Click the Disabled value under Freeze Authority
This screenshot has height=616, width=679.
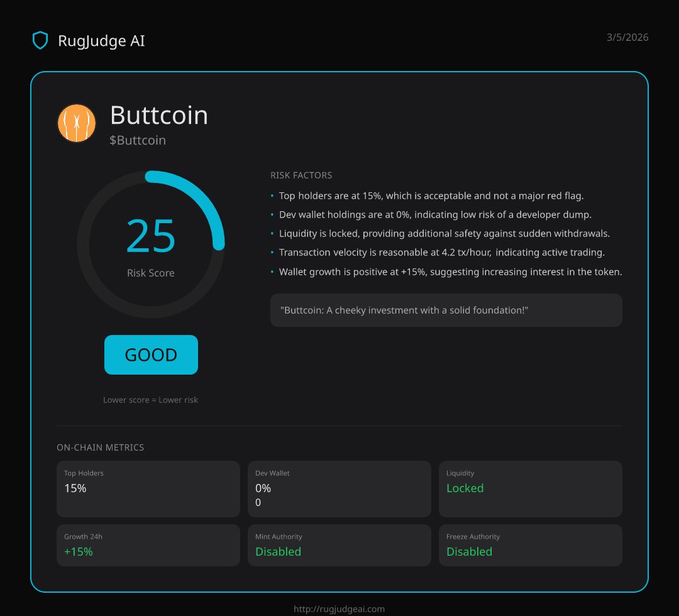point(469,551)
